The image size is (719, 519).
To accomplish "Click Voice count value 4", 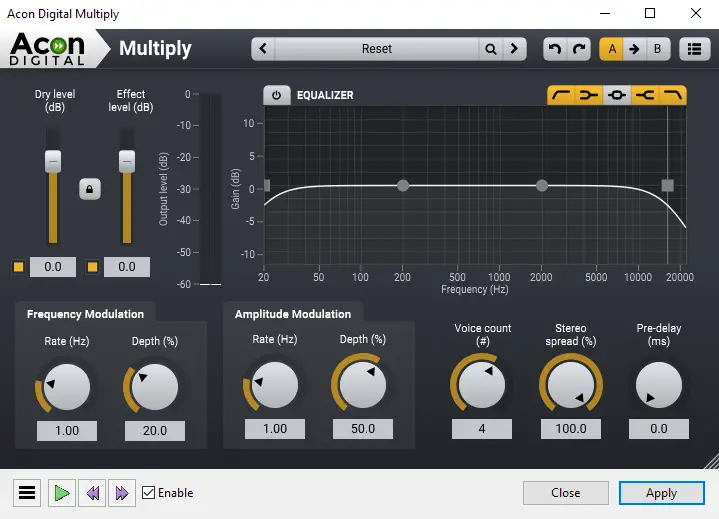I will [482, 429].
